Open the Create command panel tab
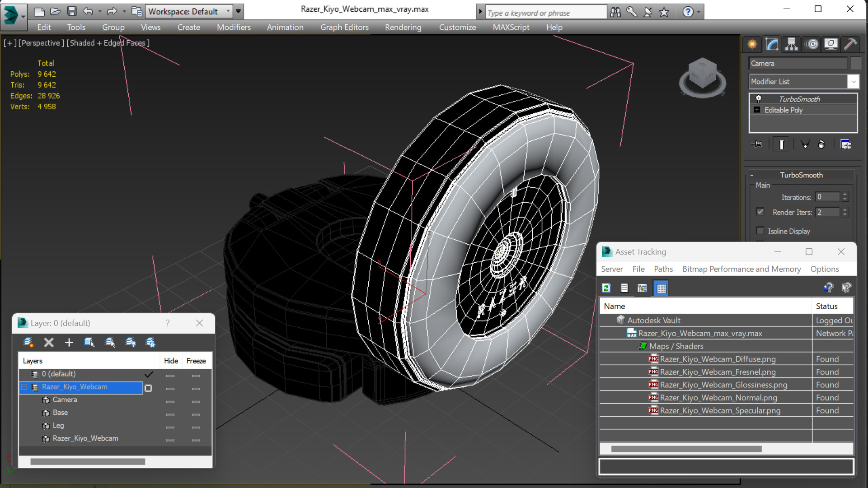This screenshot has height=488, width=868. tap(752, 44)
